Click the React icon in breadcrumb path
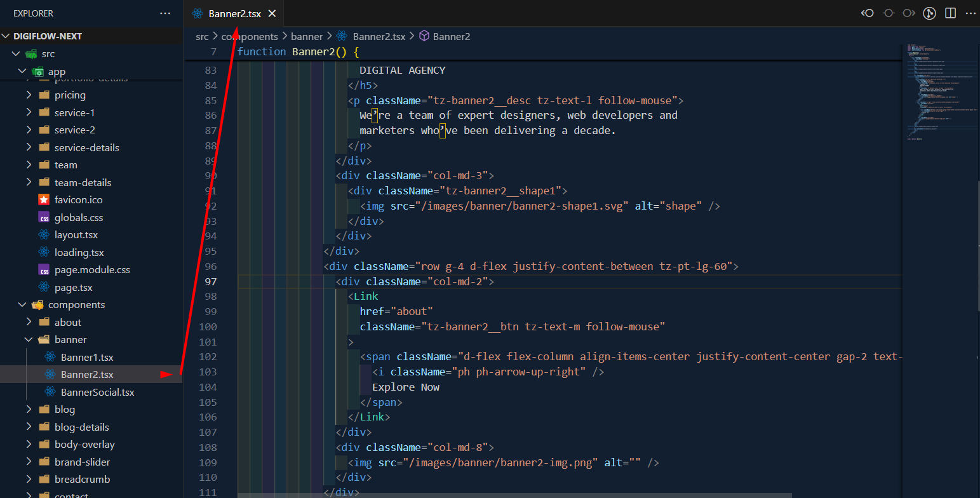 (x=342, y=36)
